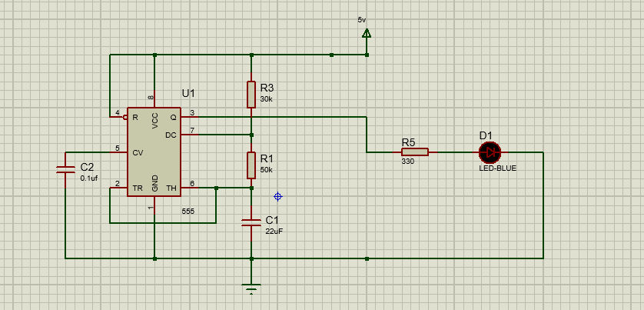Image resolution: width=644 pixels, height=310 pixels.
Task: Select capacitor C2 symbol
Action: (x=65, y=169)
